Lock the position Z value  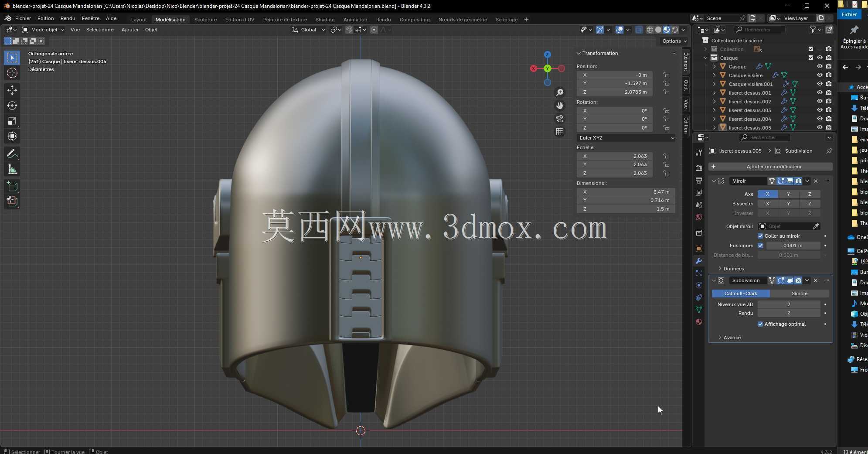point(666,92)
